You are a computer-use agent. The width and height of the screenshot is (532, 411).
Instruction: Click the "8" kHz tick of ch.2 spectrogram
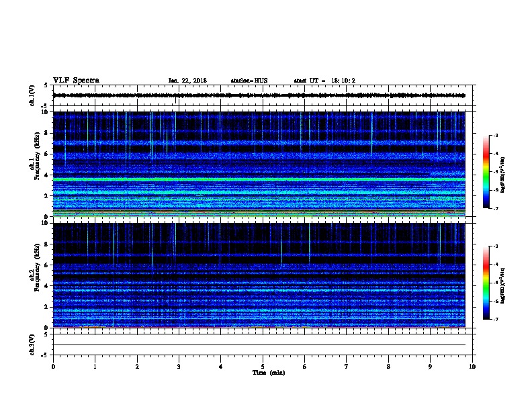[x=46, y=244]
